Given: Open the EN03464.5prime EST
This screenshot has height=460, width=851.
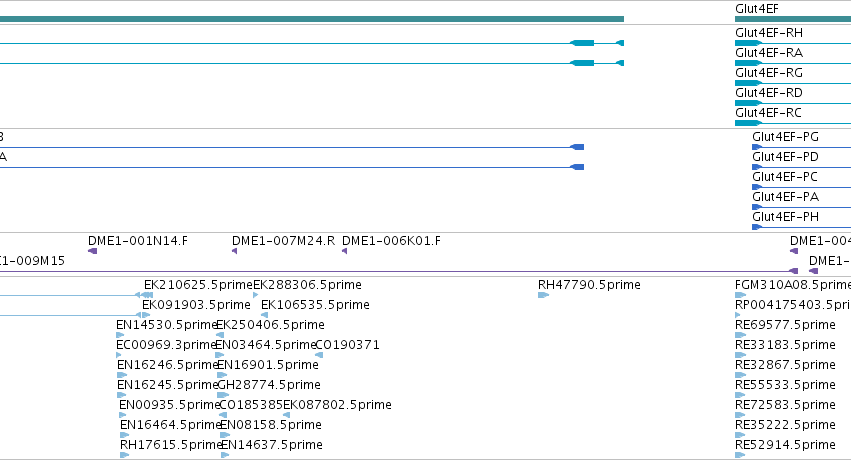Looking at the screenshot, I should click(x=266, y=345).
